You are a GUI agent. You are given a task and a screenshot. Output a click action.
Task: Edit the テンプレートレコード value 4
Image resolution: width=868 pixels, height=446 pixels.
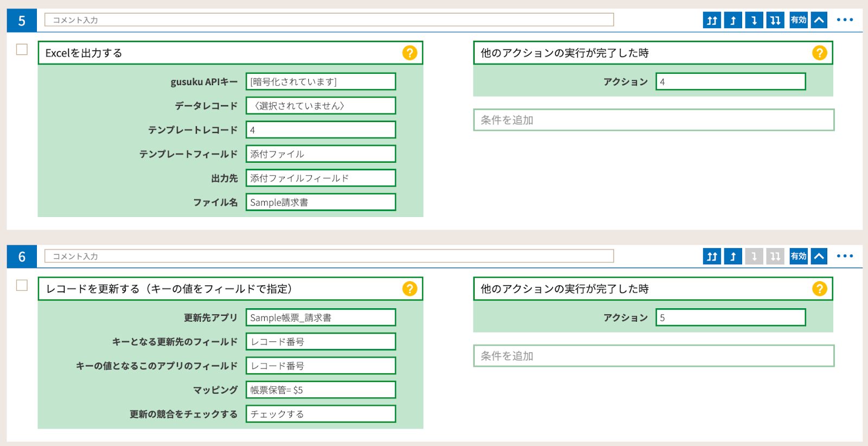[x=321, y=130]
